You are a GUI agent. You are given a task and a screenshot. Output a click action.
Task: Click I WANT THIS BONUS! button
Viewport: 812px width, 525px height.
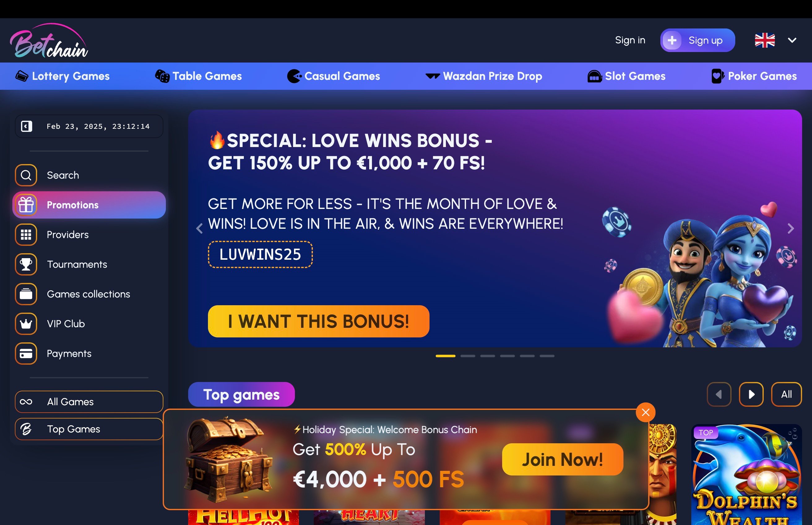319,321
